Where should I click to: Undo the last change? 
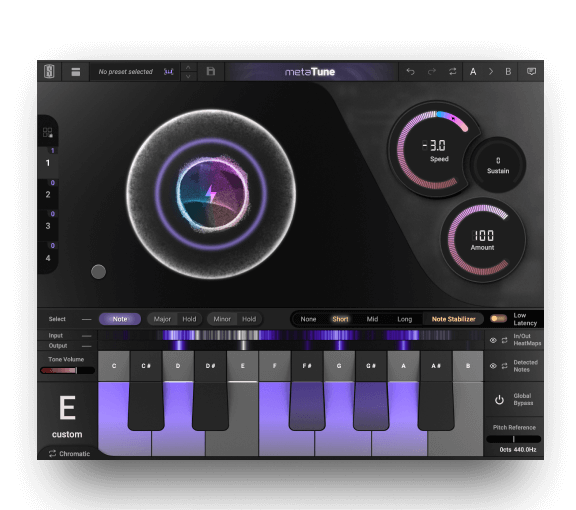coord(410,72)
